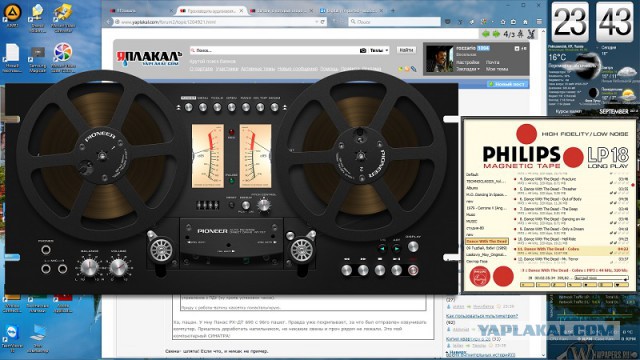Adjust the BALANCE knob on the deck
This screenshot has width=640, height=360.
click(89, 267)
